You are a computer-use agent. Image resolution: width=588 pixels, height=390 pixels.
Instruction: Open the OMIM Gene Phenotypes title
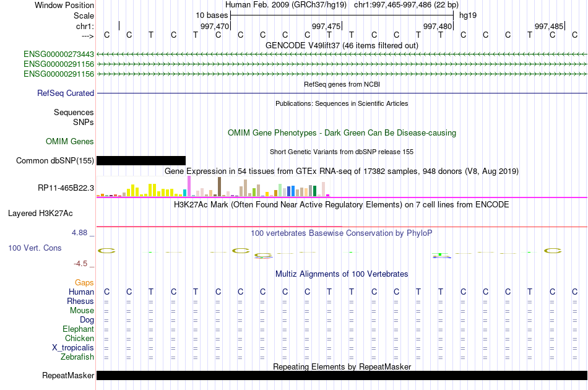(x=342, y=132)
